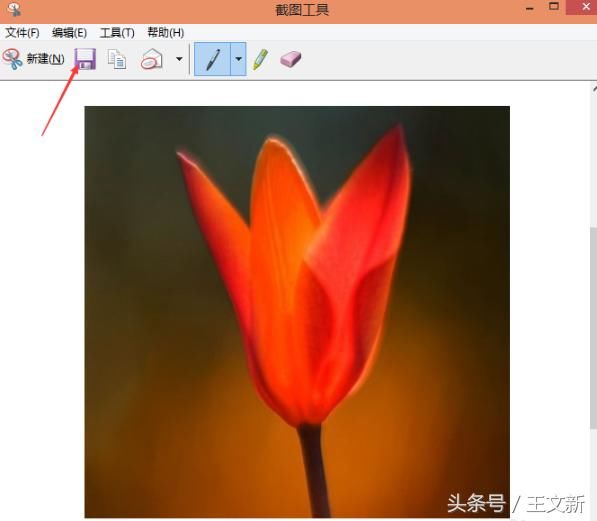
Task: Maximize the Snipping Tool window
Action: [x=554, y=6]
